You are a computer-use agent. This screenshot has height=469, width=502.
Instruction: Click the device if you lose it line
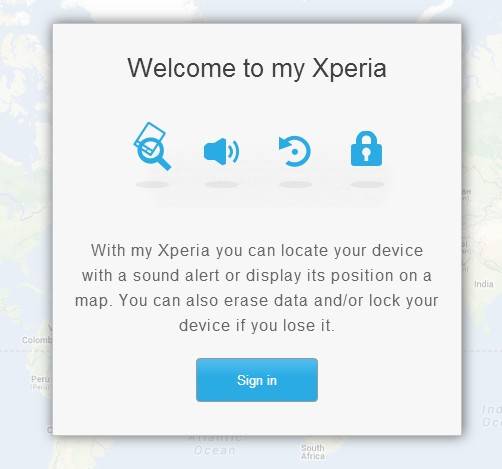257,325
